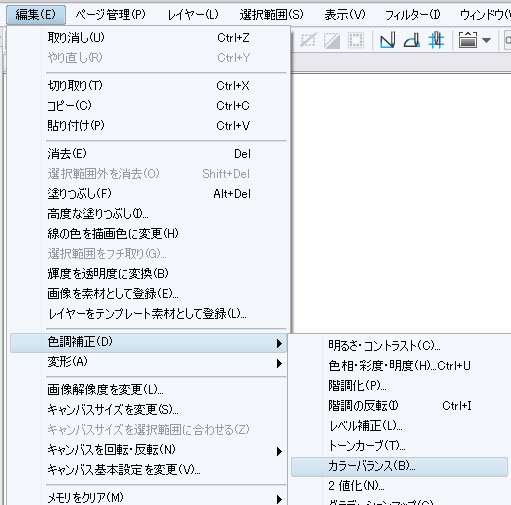Select 切り取り(T) cut command
This screenshot has height=505, width=511.
(x=148, y=86)
